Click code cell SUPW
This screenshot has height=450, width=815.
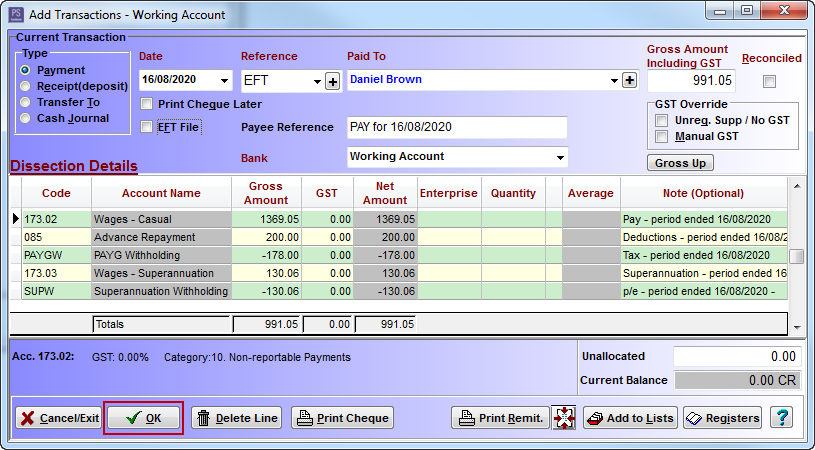tap(57, 291)
